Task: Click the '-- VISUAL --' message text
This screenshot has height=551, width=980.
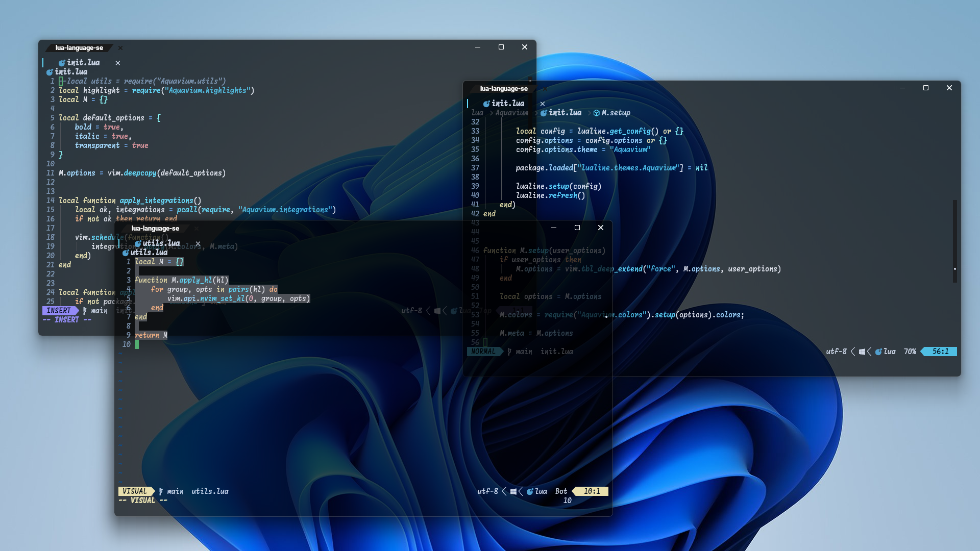Action: pos(143,500)
